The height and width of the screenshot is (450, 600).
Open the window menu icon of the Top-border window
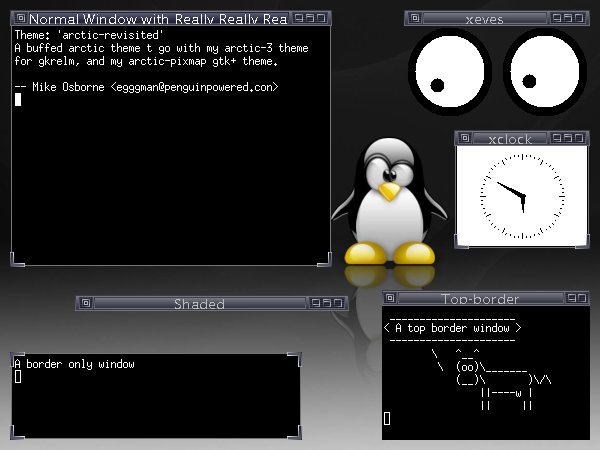[x=390, y=298]
